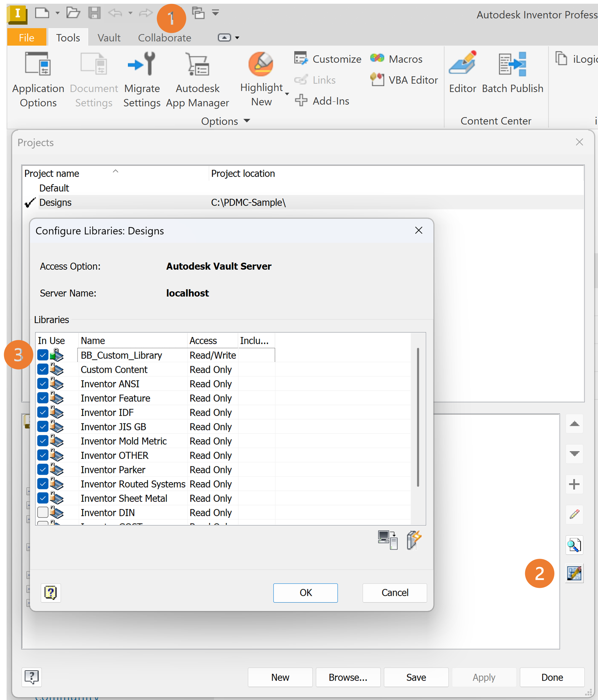
Task: Toggle Inventor Feature library checkbox
Action: 43,398
